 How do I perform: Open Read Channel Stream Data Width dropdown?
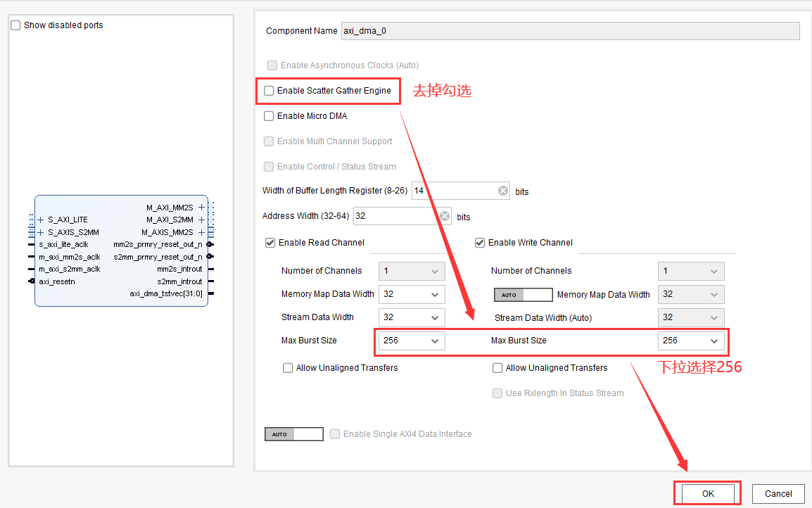tap(412, 317)
